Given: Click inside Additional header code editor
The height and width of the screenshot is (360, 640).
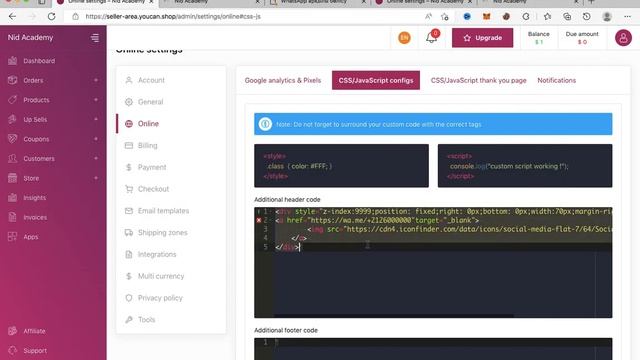Looking at the screenshot, I should [x=433, y=262].
